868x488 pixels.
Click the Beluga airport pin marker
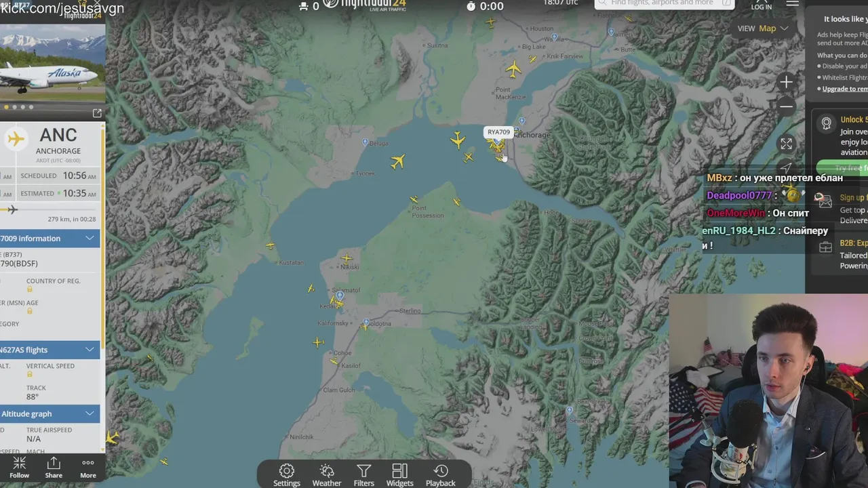tap(366, 142)
